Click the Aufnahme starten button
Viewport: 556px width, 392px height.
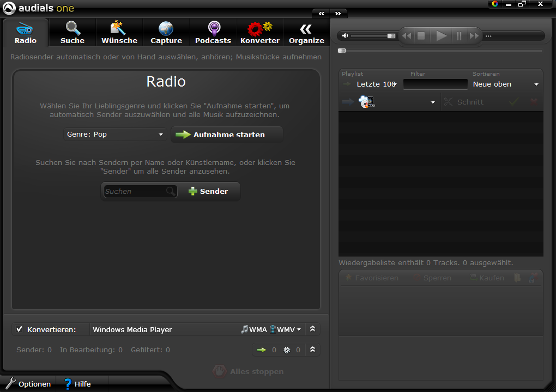(227, 134)
